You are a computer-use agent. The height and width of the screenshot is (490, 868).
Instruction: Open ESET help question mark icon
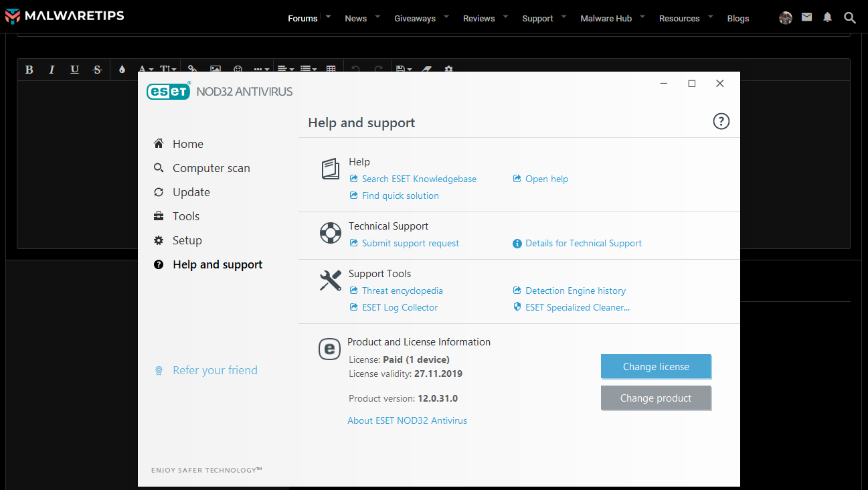click(721, 121)
